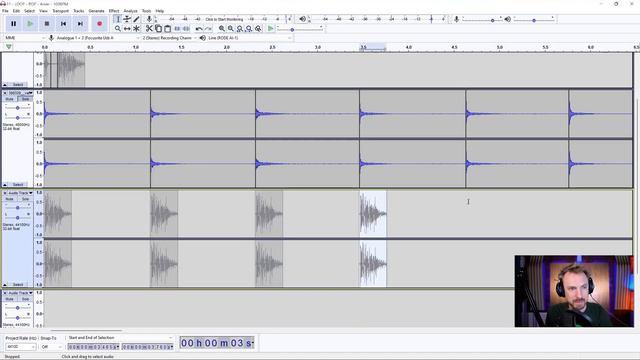The height and width of the screenshot is (360, 640).
Task: Open the MME audio host dropdown
Action: pos(24,38)
